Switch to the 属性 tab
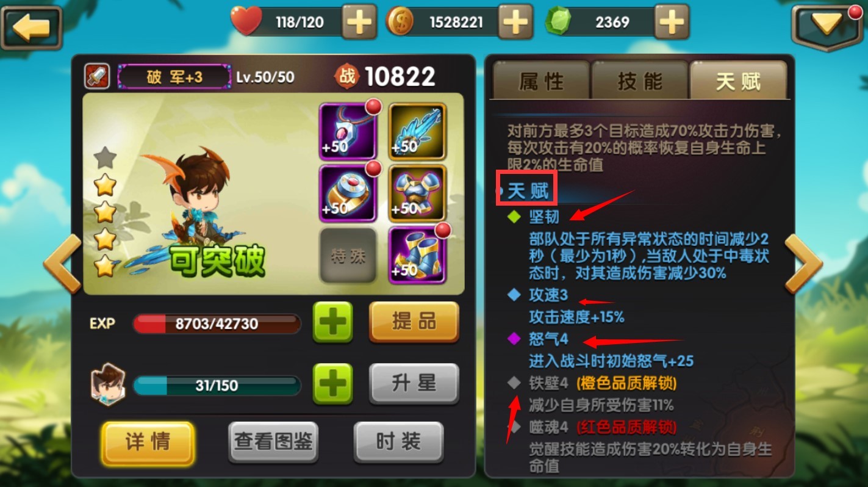The image size is (868, 487). point(541,81)
